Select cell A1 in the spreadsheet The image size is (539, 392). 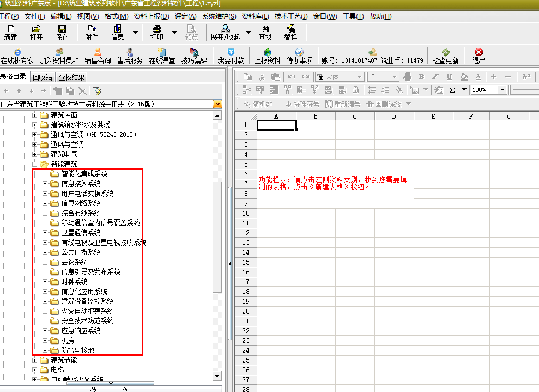click(276, 125)
